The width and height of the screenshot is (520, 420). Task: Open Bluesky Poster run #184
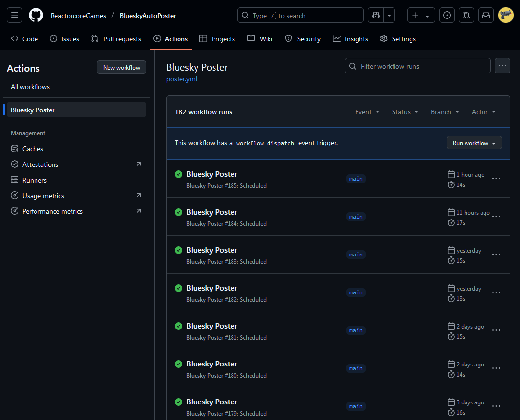(x=212, y=212)
